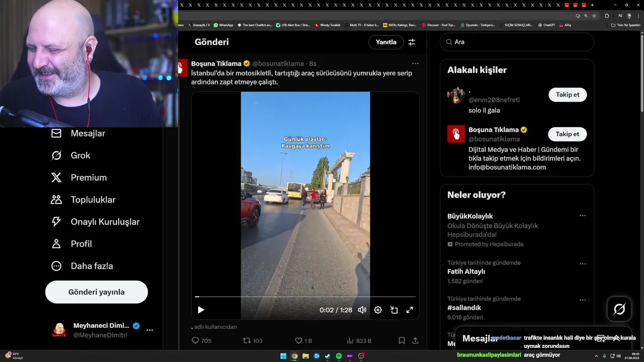Open the ChatGPT bookmark
Image resolution: width=644 pixels, height=362 pixels.
pos(546,25)
